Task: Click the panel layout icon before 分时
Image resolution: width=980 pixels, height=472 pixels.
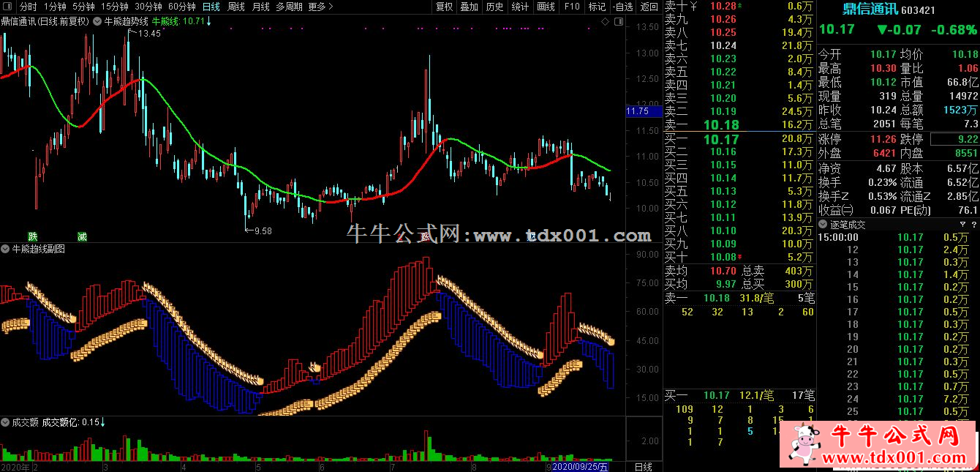Action: tap(7, 7)
